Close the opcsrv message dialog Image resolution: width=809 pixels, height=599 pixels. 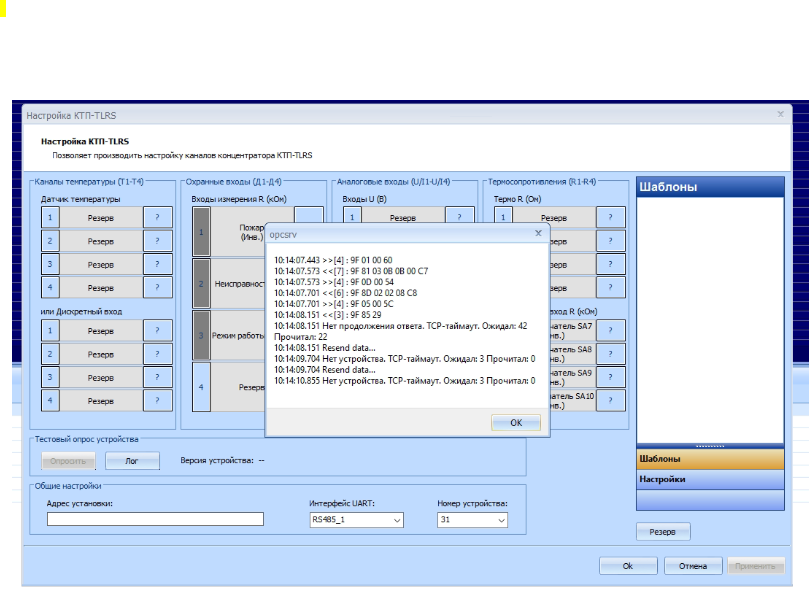click(538, 231)
